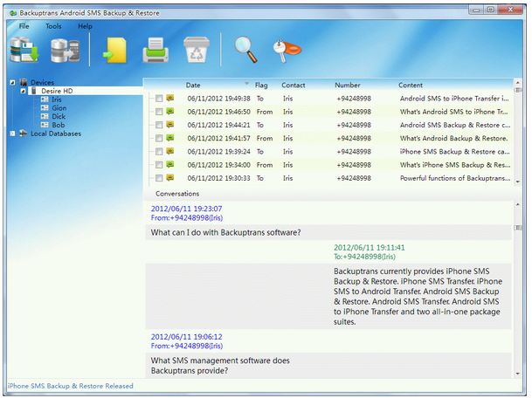532x398 pixels.
Task: Click the green message icon on the 19:34:00 row
Action: [x=170, y=164]
